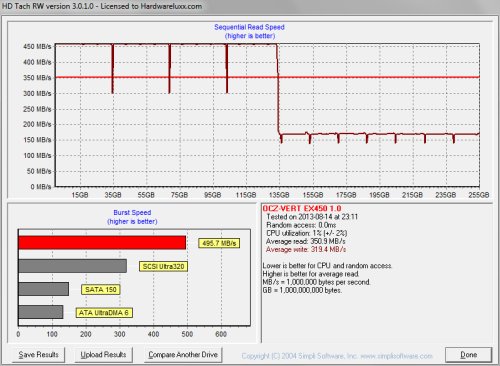Screen dimensions: 500x366
Task: Click the Sequential Read Speed title
Action: (x=249, y=27)
